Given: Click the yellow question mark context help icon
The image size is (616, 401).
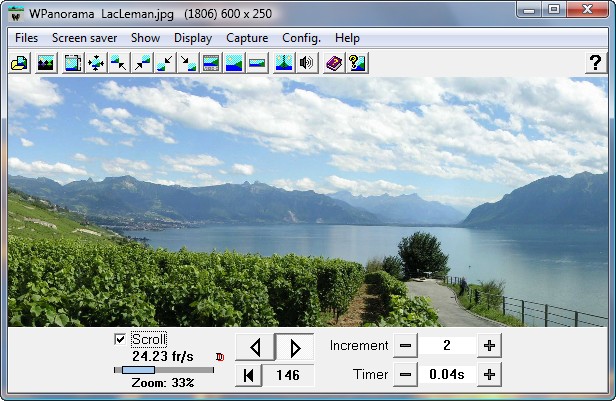Looking at the screenshot, I should pos(356,63).
